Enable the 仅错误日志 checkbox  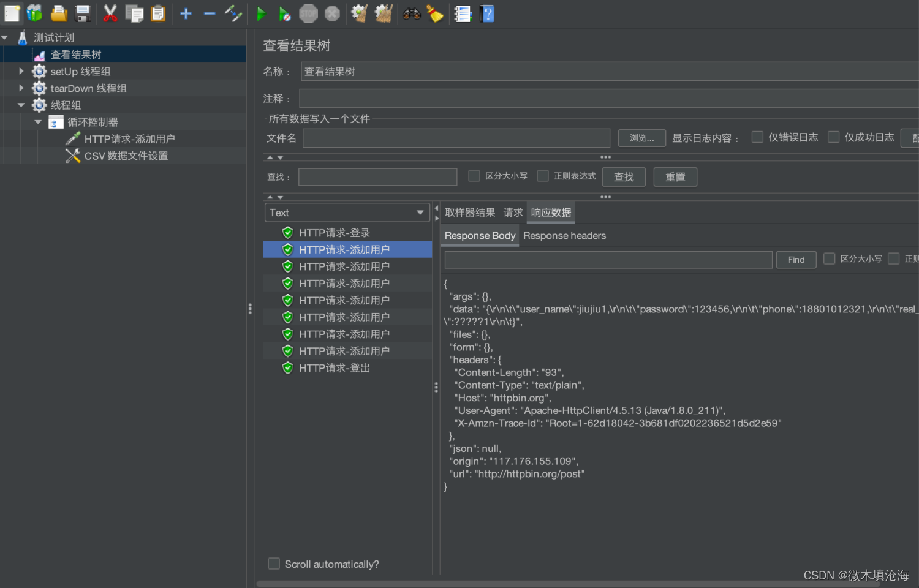tap(758, 137)
